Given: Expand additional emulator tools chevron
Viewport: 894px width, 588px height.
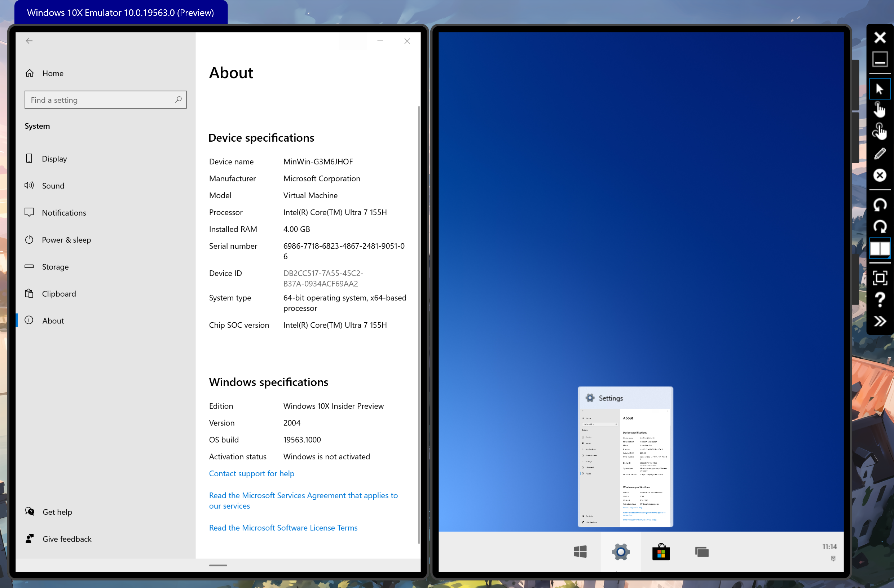Looking at the screenshot, I should pyautogui.click(x=879, y=322).
